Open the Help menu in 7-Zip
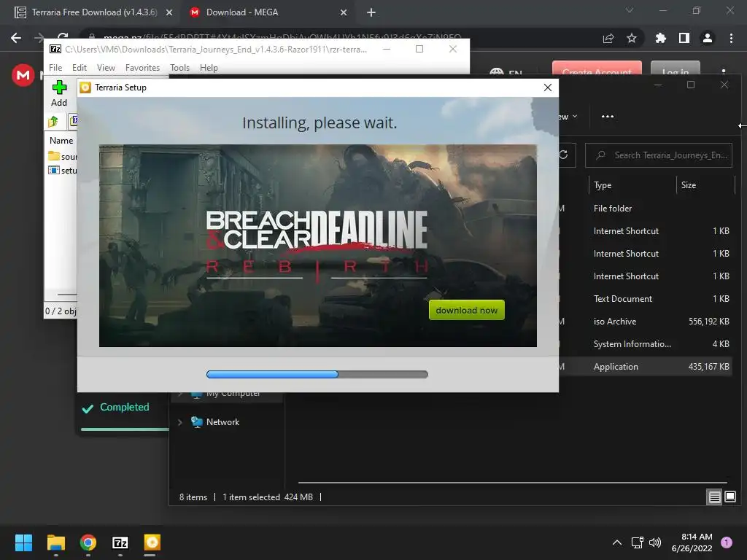The height and width of the screenshot is (560, 747). point(209,68)
